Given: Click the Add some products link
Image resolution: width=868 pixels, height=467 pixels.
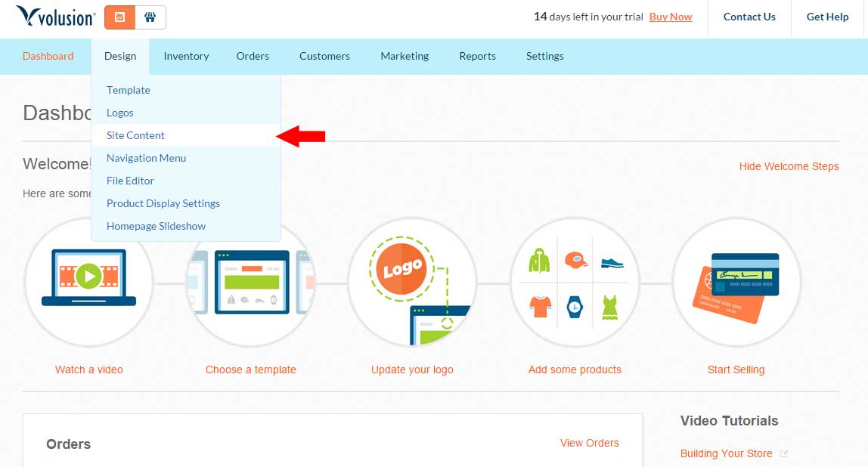Looking at the screenshot, I should [575, 370].
